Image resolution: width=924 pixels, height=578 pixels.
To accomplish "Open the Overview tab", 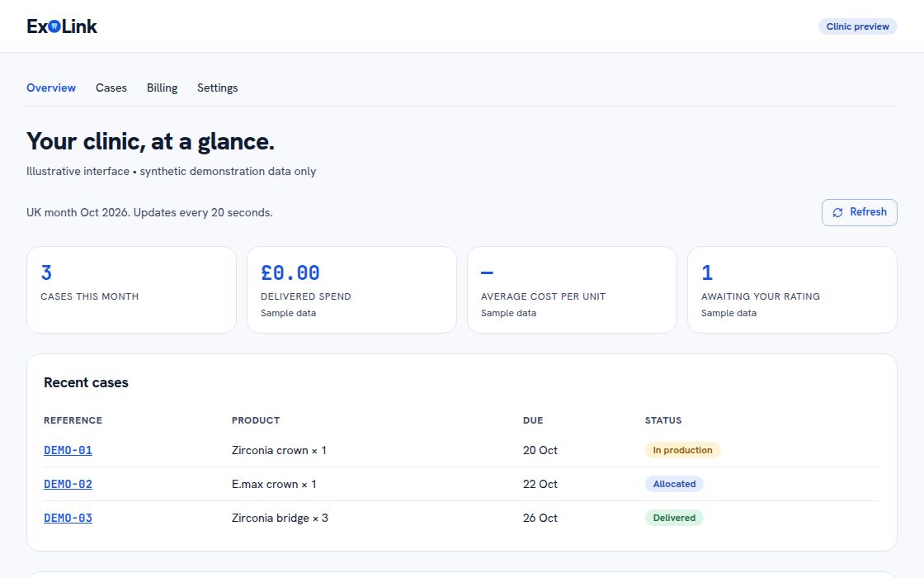I will [x=51, y=88].
